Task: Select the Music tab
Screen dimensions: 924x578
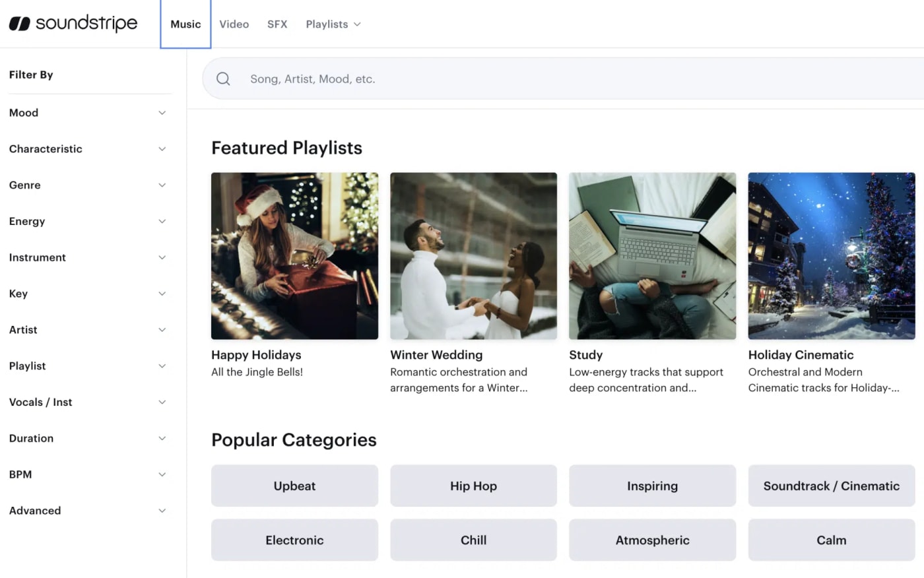Action: [185, 24]
